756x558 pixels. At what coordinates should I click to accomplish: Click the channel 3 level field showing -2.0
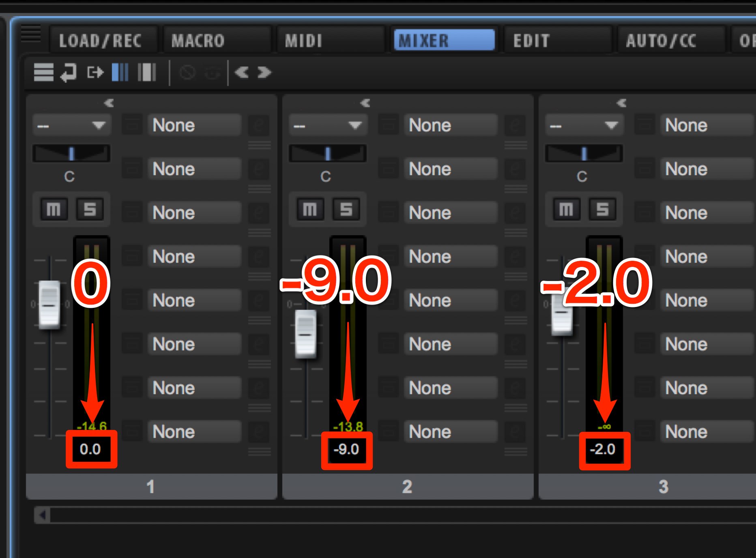604,449
